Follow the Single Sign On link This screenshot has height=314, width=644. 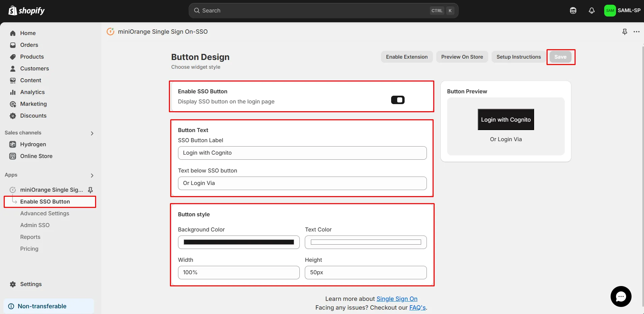click(397, 299)
